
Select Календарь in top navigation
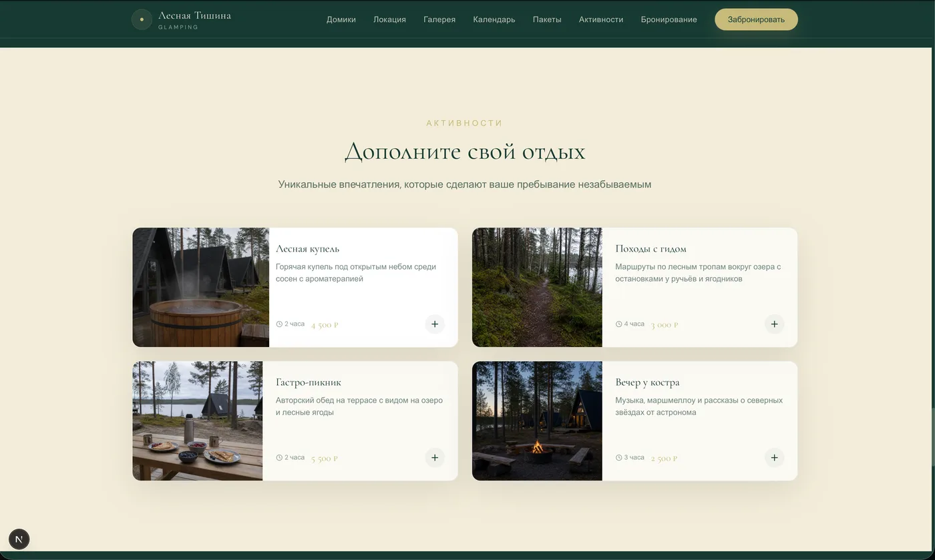pos(494,19)
